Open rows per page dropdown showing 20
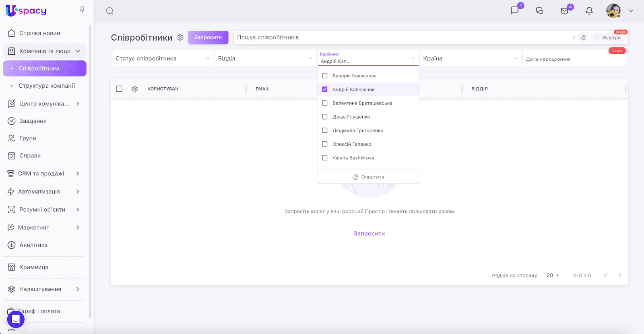 (x=553, y=276)
